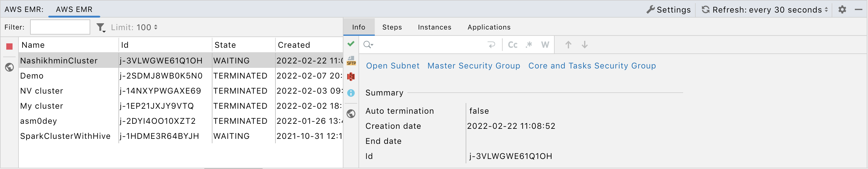This screenshot has width=868, height=169.
Task: Sort by the Created column header
Action: point(309,45)
